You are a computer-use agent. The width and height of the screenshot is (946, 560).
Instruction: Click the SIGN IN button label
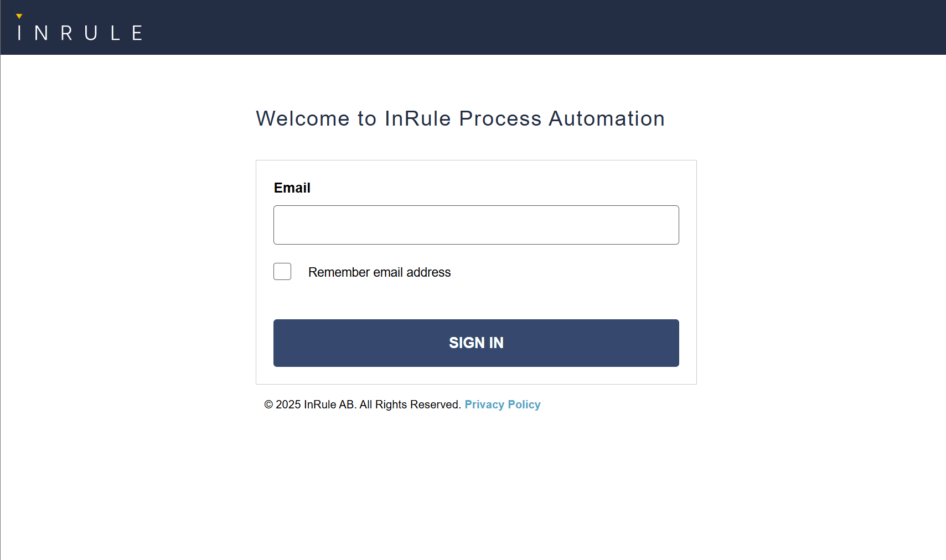pyautogui.click(x=476, y=343)
